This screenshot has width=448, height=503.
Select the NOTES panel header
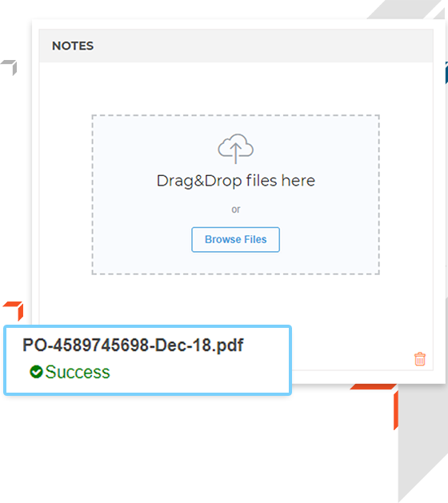[x=73, y=46]
